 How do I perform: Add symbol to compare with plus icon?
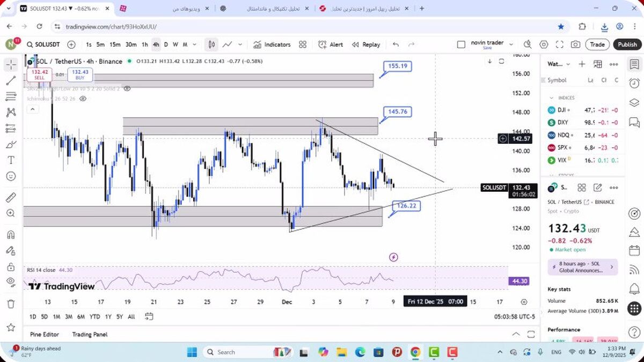(71, 45)
